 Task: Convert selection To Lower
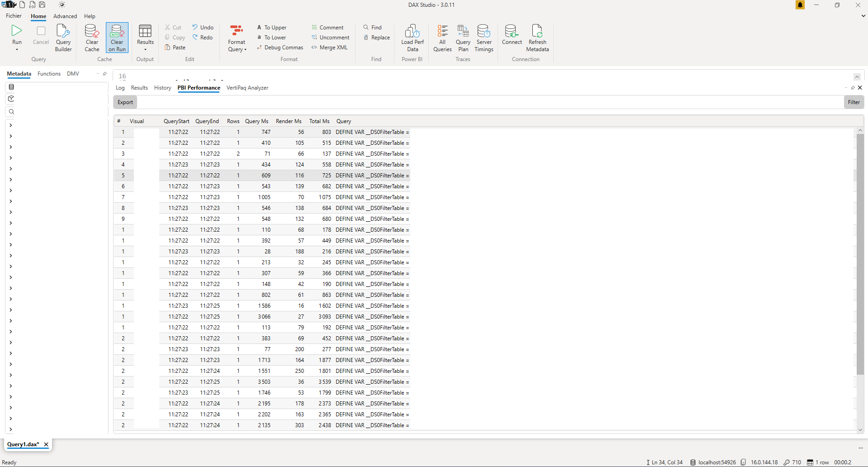click(x=271, y=38)
